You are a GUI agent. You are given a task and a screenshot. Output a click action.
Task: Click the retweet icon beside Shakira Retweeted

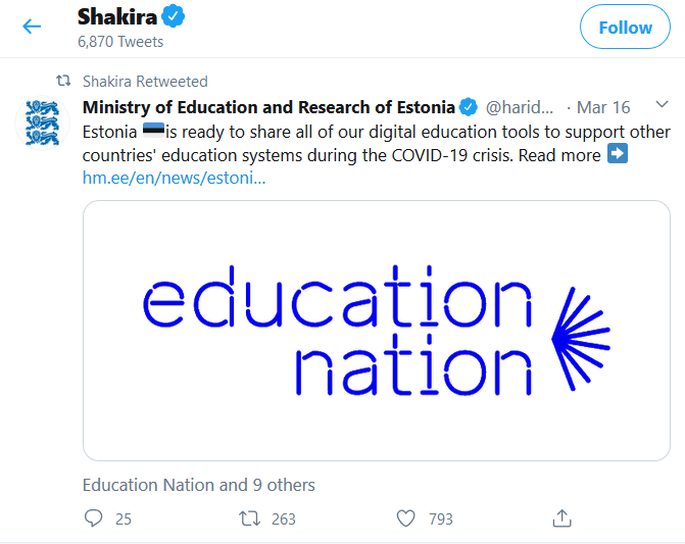(63, 81)
